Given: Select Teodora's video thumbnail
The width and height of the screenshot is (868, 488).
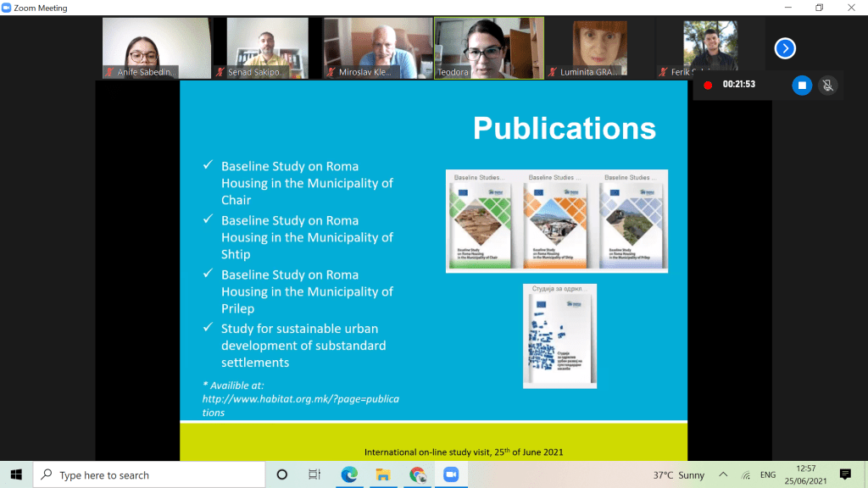Looking at the screenshot, I should click(x=489, y=48).
